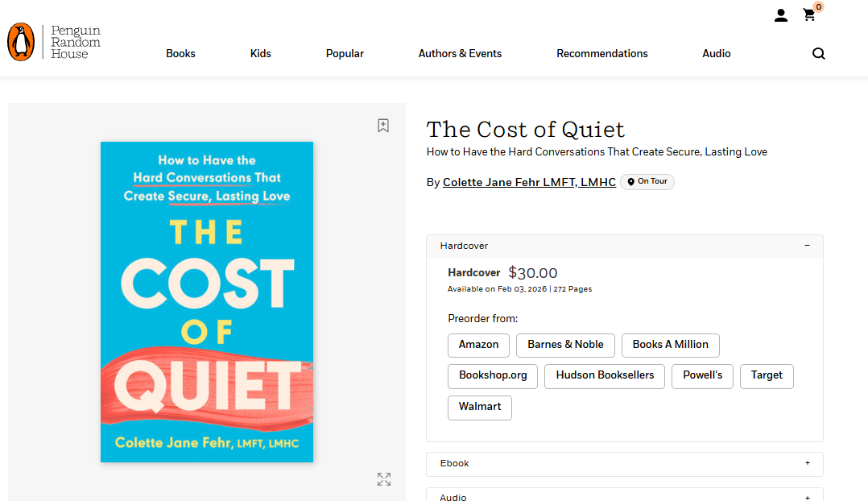Click Available on Feb 03, 2026 text
The image size is (868, 501).
click(497, 289)
